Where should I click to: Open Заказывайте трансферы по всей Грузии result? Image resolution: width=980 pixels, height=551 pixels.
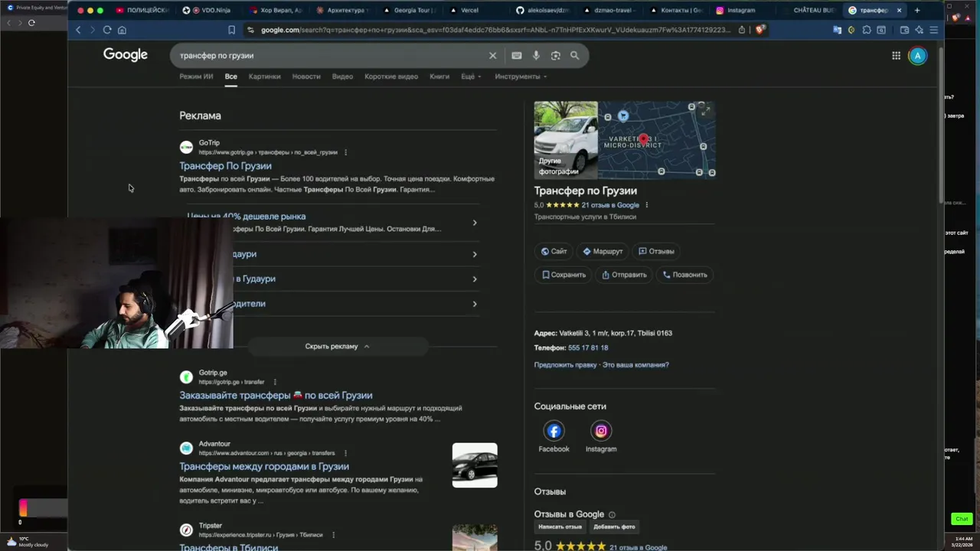pos(276,396)
